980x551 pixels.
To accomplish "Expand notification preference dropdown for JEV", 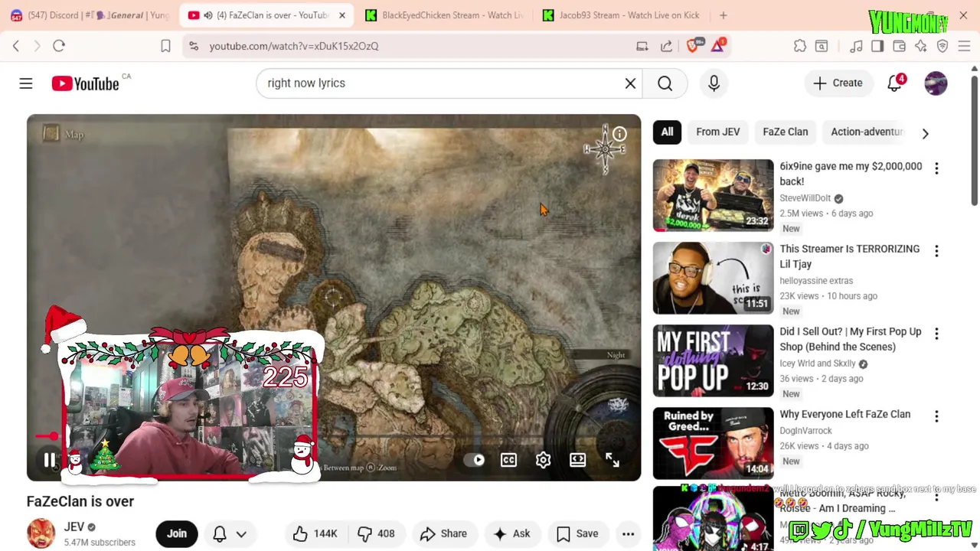I will coord(240,533).
